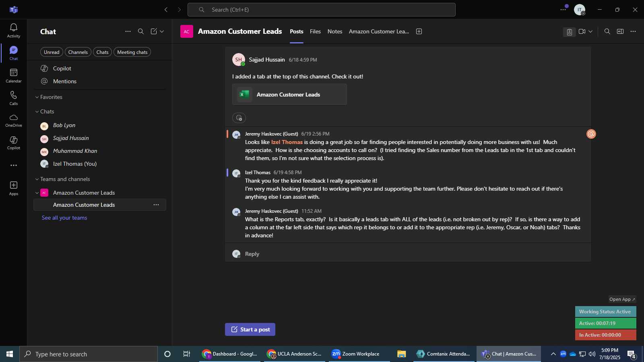Start a video meeting in channel
The width and height of the screenshot is (644, 362).
coord(582,31)
